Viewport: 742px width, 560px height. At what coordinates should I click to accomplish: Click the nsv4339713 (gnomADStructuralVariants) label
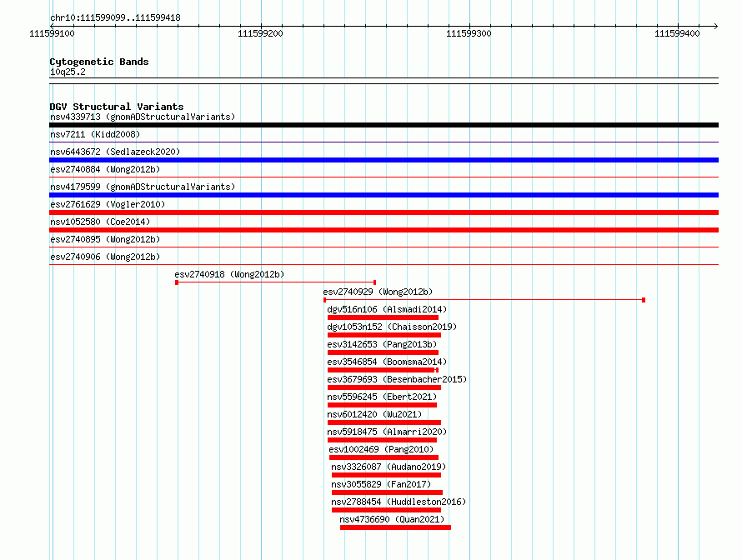[143, 117]
